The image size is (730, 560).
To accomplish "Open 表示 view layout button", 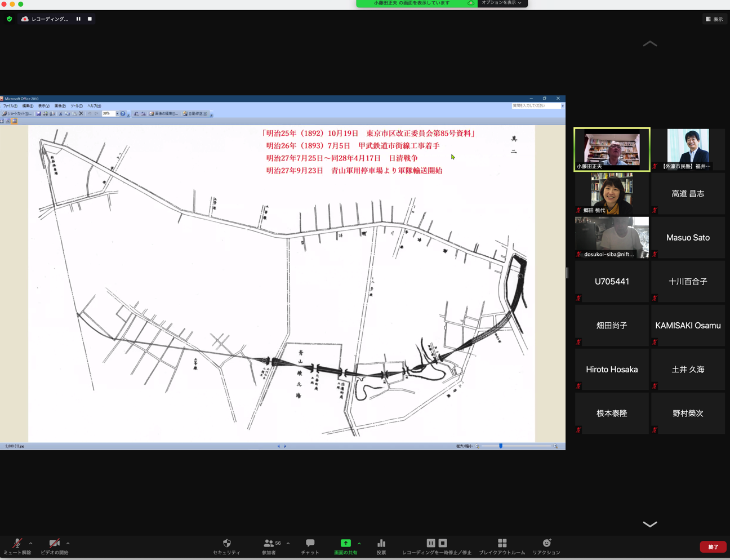I will tap(714, 19).
